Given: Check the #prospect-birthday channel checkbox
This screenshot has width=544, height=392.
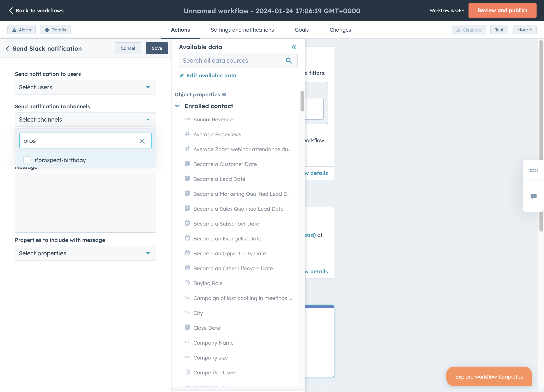Looking at the screenshot, I should 27,160.
